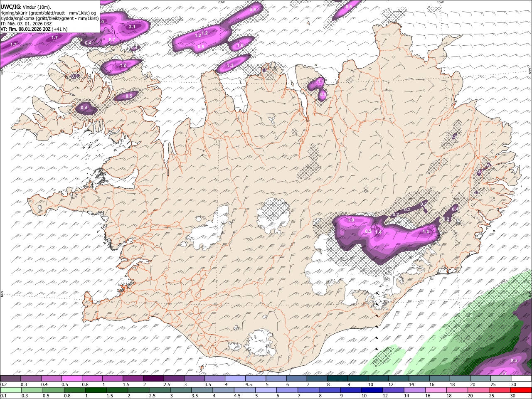This screenshot has height=399, width=532.
Task: Pick the dark teal swatch above upper '8'
Action: pyautogui.click(x=337, y=379)
